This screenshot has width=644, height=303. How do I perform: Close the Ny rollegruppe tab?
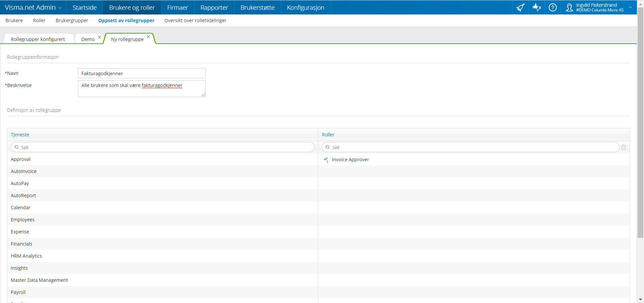coord(149,36)
